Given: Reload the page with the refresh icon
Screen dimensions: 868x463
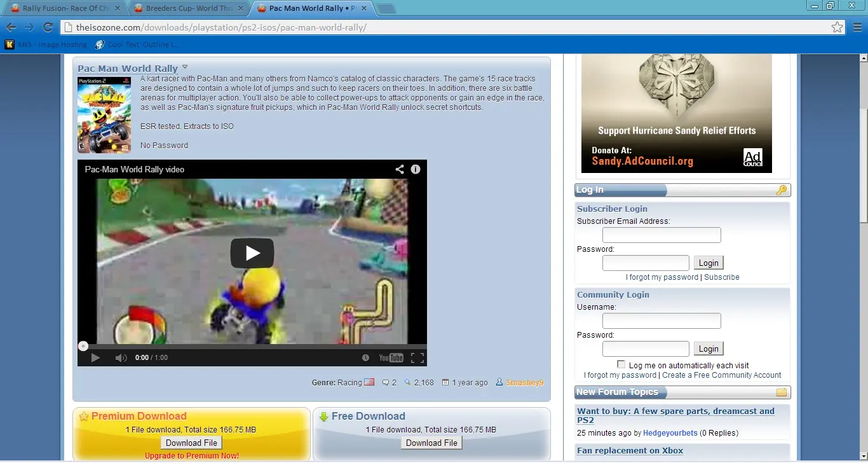Looking at the screenshot, I should point(48,27).
